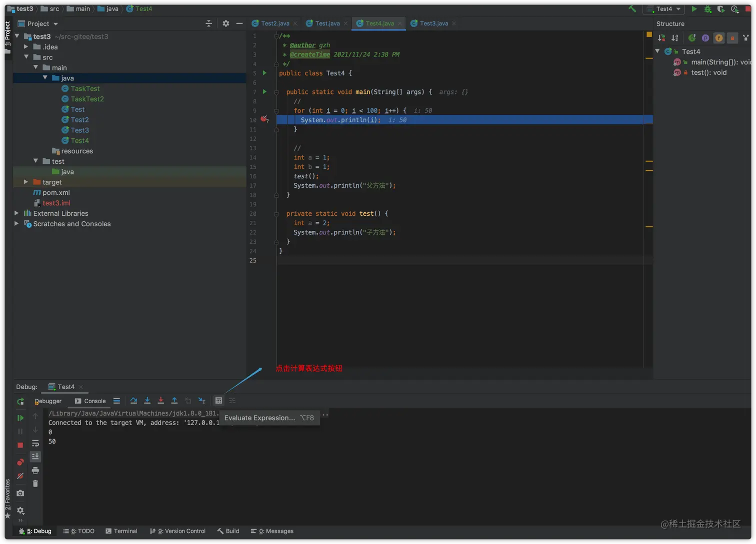Image resolution: width=756 pixels, height=544 pixels.
Task: Click Run to Cursor icon
Action: (x=201, y=401)
